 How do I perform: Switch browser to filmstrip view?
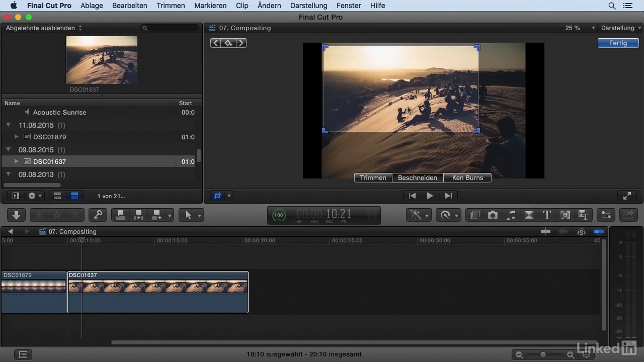pos(57,196)
